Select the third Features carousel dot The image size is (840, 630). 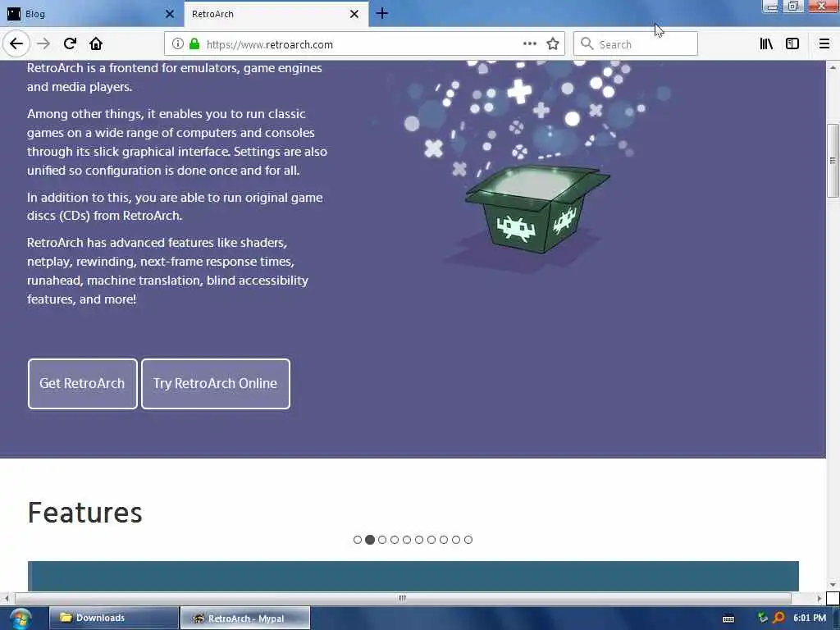pos(382,540)
